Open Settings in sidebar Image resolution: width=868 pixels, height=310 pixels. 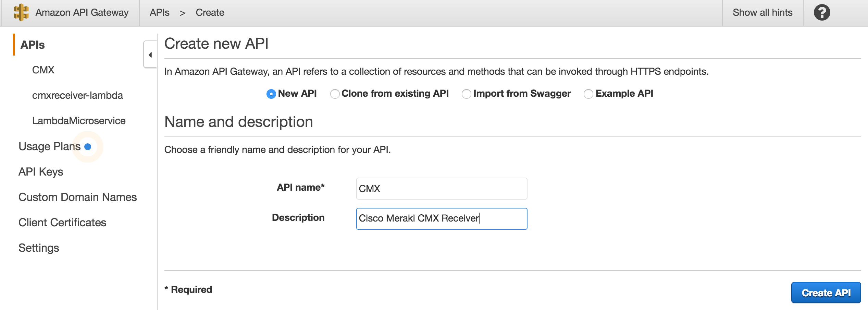39,248
